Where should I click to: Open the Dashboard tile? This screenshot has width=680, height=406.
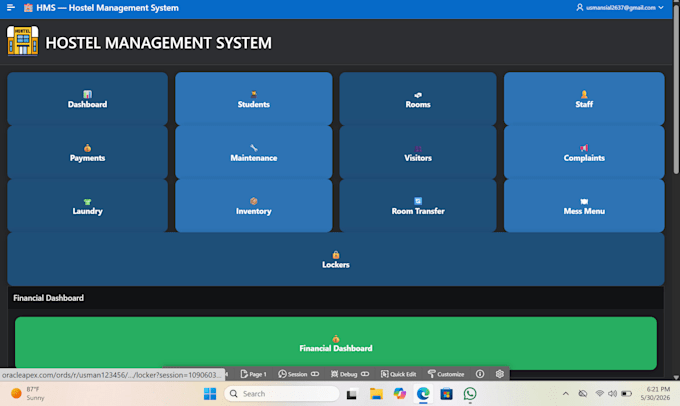[x=87, y=99]
